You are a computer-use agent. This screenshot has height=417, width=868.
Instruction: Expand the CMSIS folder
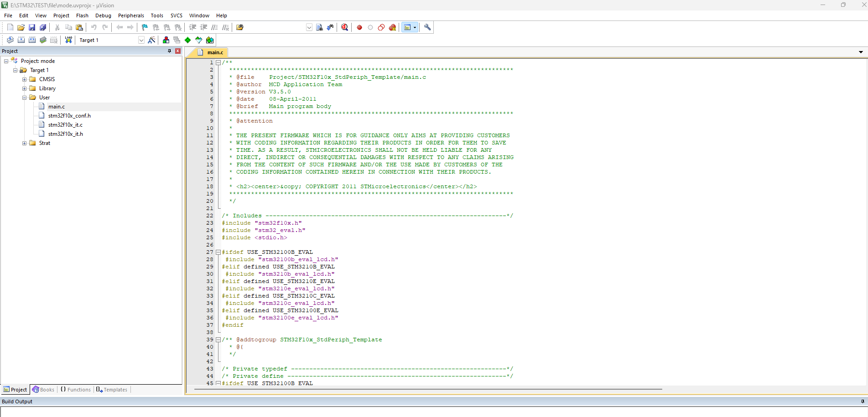[x=25, y=79]
